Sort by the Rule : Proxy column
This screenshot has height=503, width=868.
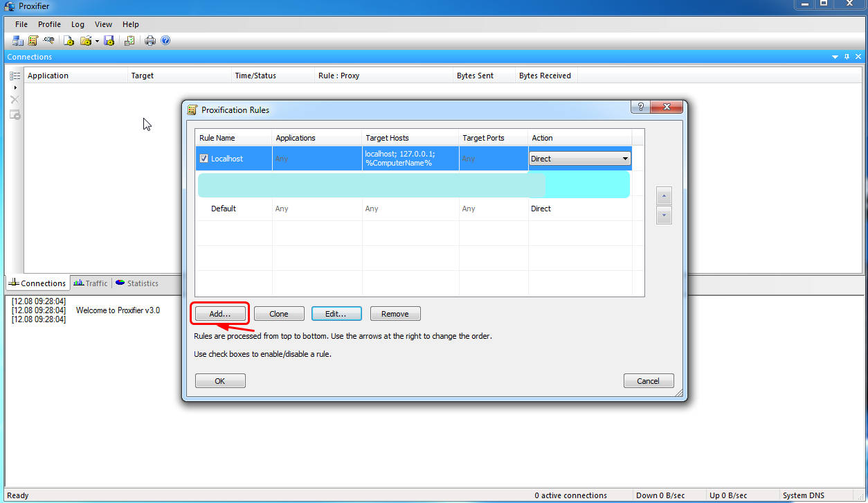coord(384,76)
